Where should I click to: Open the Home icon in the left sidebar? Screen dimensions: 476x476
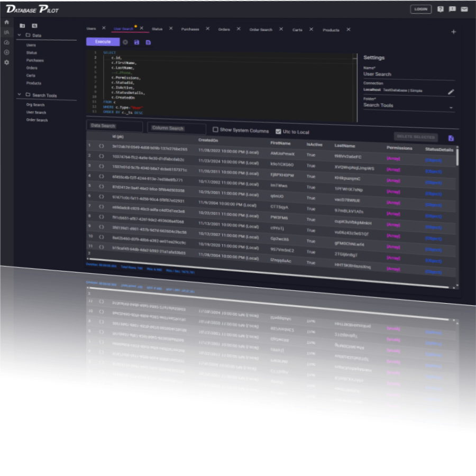pyautogui.click(x=7, y=22)
